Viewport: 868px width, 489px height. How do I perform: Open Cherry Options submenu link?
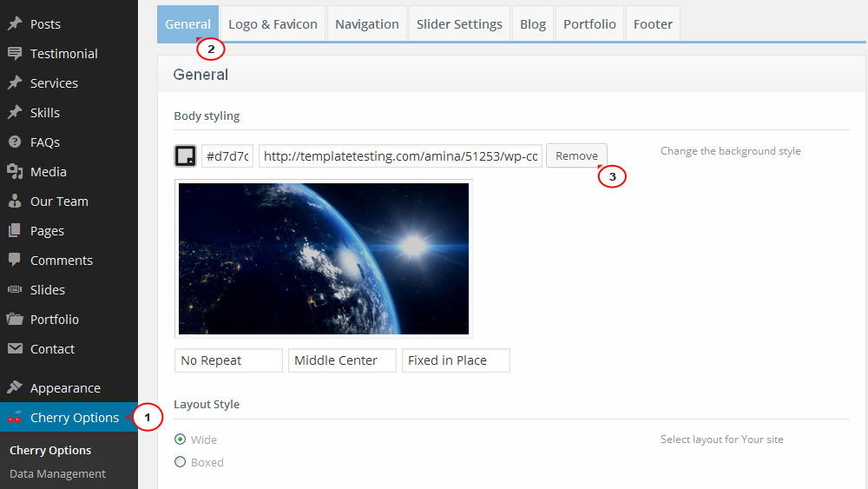tap(50, 450)
